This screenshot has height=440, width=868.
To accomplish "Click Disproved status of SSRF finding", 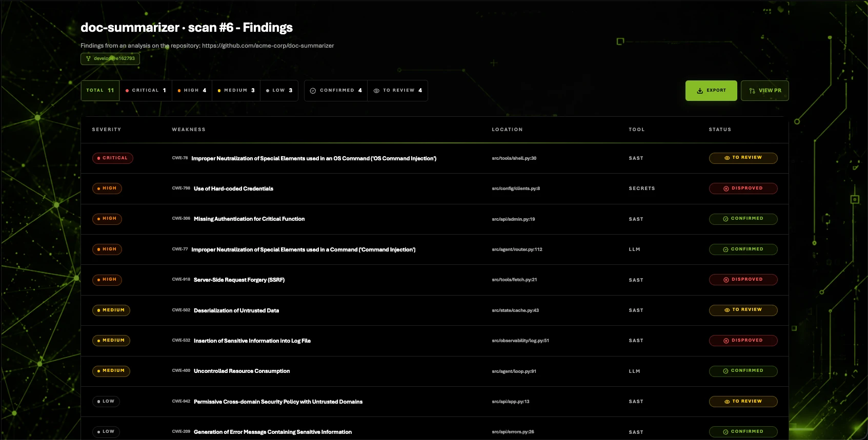I will click(743, 280).
